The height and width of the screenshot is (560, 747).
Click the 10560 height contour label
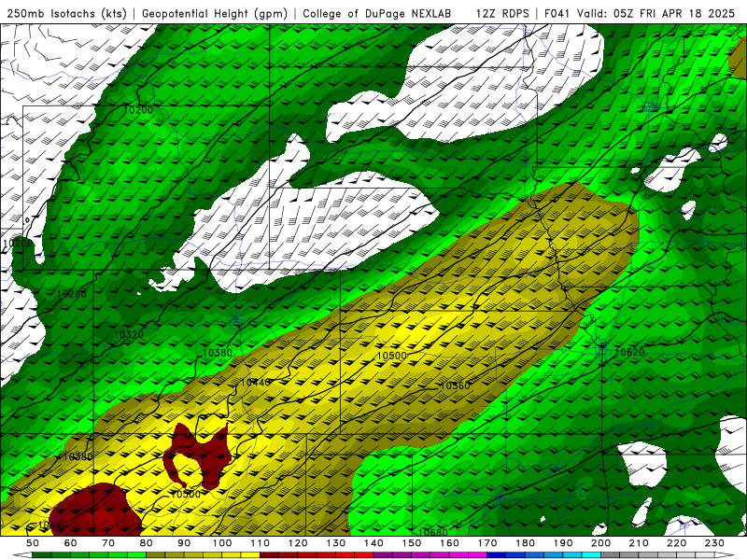click(x=455, y=385)
